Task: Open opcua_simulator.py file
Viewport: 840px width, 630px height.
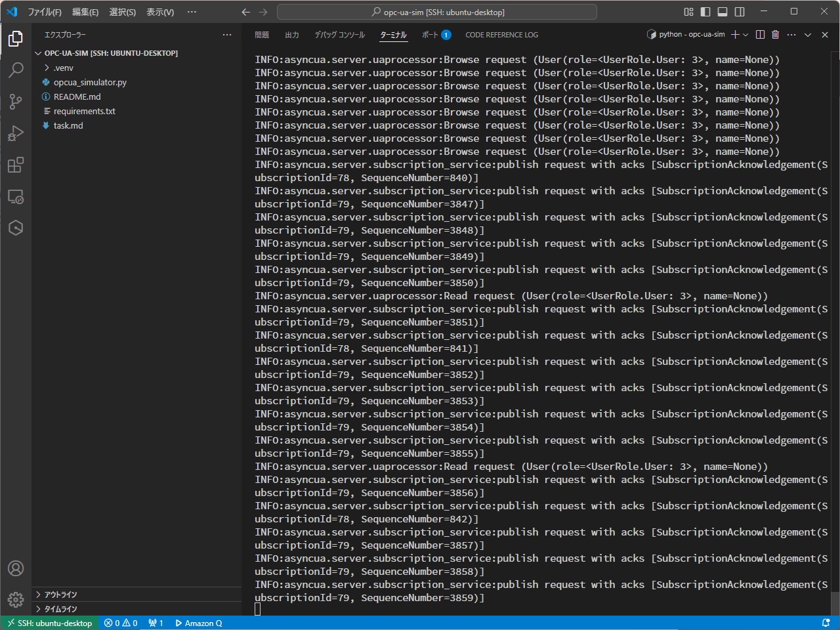Action: 136,82
